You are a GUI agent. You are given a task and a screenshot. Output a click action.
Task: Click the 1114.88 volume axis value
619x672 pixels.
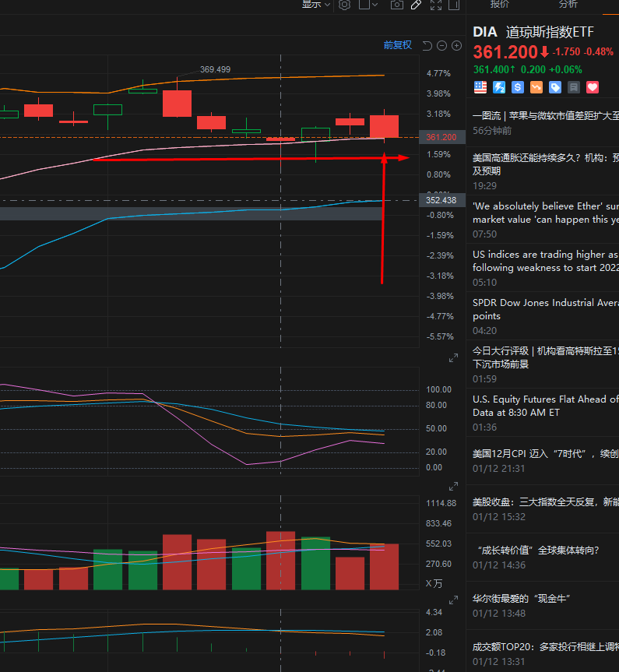tap(441, 503)
